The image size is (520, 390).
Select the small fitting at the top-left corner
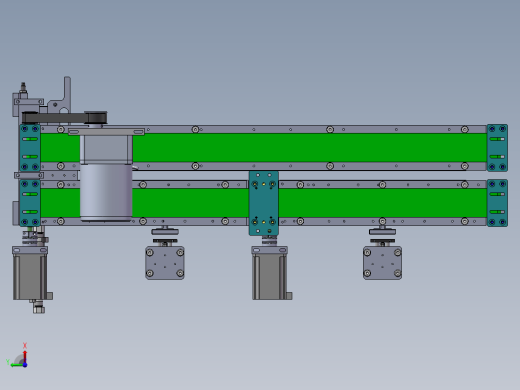(23, 89)
